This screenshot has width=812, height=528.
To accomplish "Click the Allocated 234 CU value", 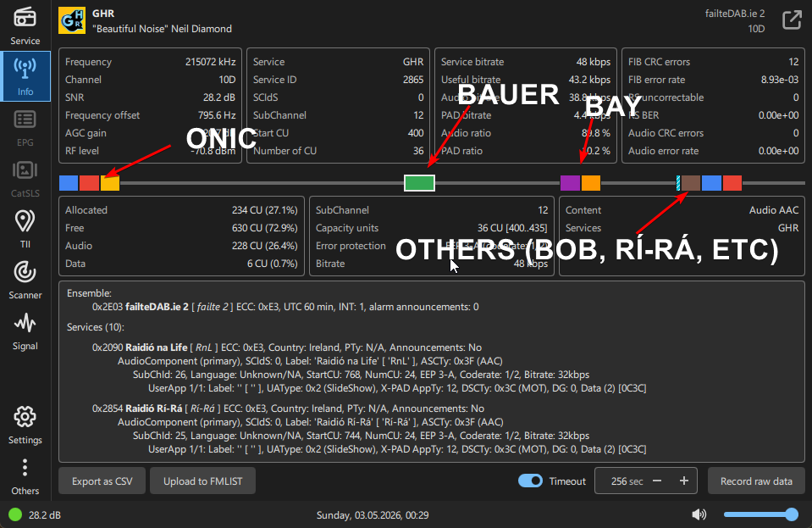I will (x=265, y=210).
